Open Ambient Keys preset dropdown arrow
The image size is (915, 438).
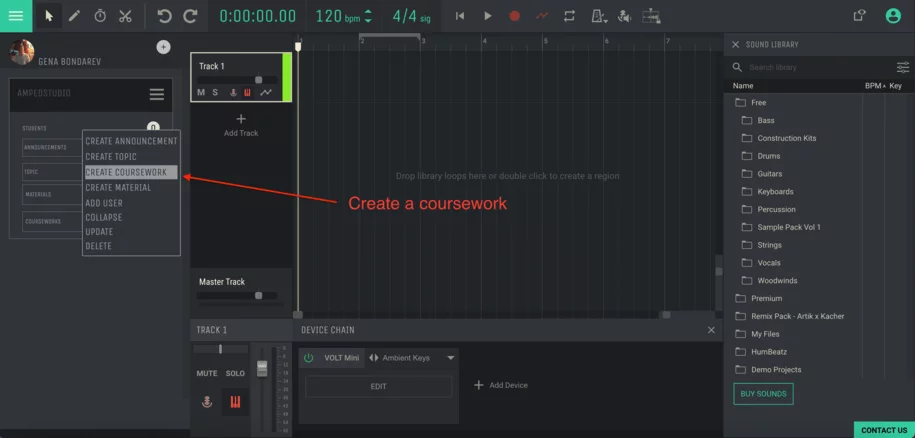[450, 358]
